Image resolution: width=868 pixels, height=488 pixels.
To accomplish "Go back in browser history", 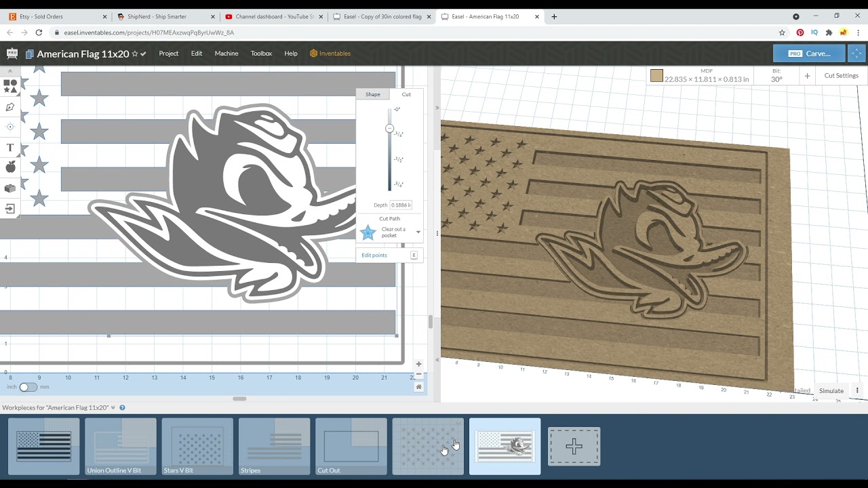I will [x=10, y=32].
